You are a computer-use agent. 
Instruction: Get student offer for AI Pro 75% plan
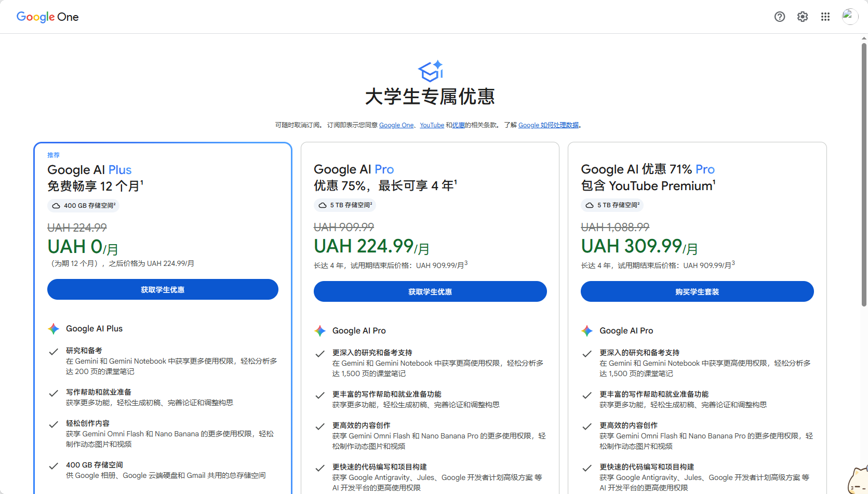(430, 291)
